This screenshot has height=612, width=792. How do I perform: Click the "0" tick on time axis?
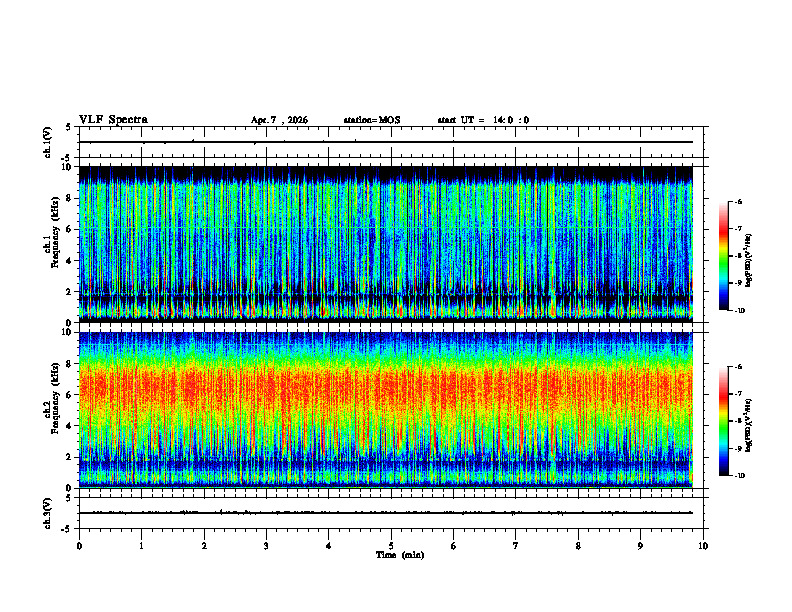[x=79, y=546]
